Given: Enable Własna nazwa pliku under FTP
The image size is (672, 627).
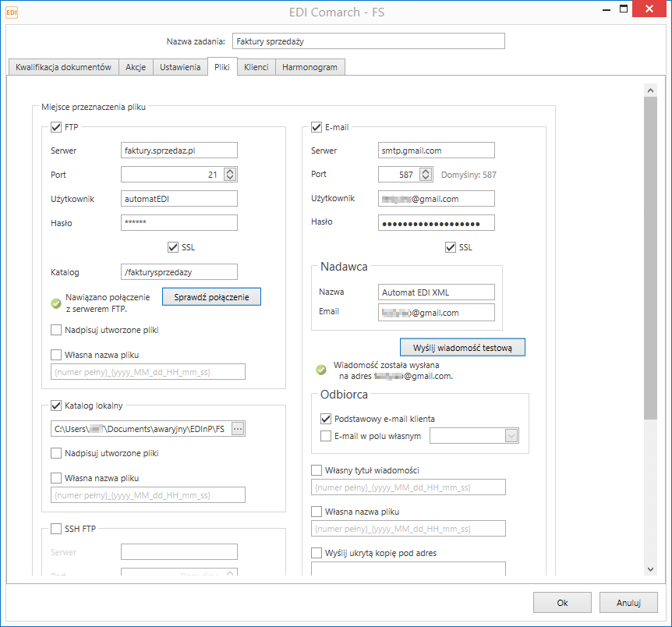Looking at the screenshot, I should pos(56,355).
